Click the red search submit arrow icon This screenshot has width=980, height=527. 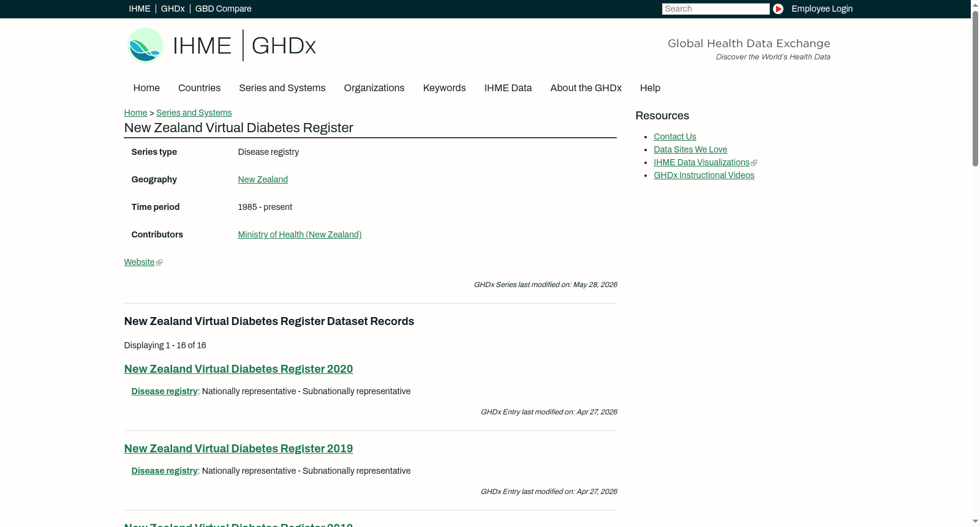click(778, 9)
